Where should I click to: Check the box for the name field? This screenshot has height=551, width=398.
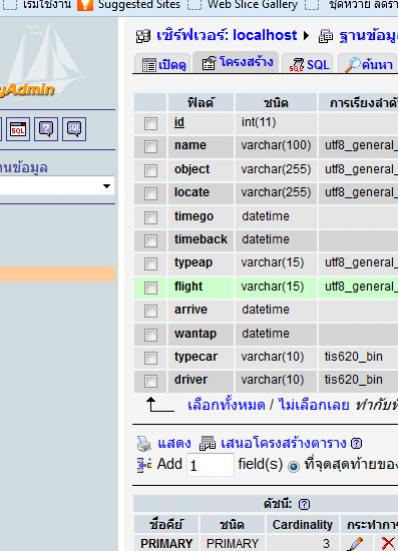pyautogui.click(x=151, y=146)
